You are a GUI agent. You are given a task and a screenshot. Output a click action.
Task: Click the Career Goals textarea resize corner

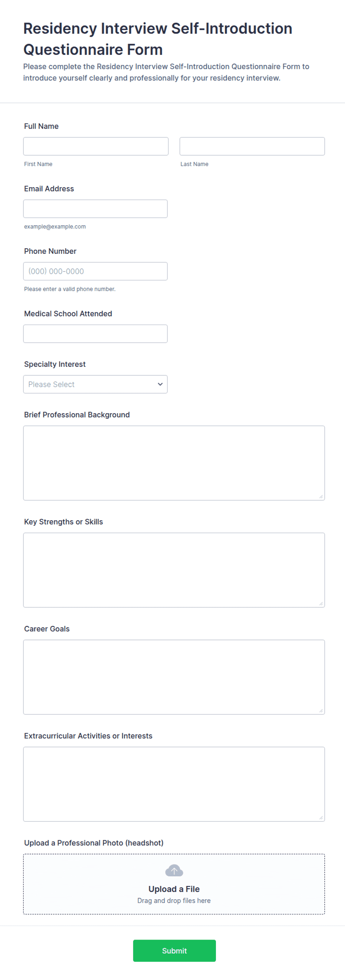(x=321, y=711)
